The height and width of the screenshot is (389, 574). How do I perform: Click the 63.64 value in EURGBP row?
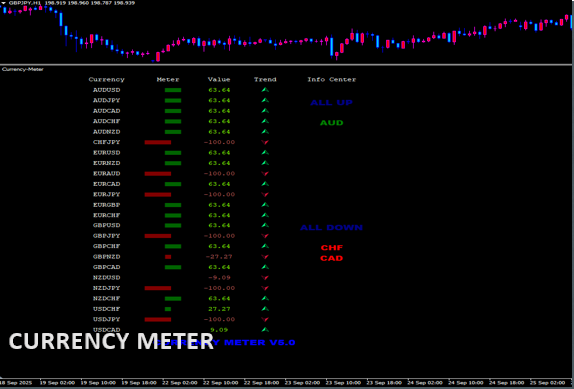click(x=219, y=205)
